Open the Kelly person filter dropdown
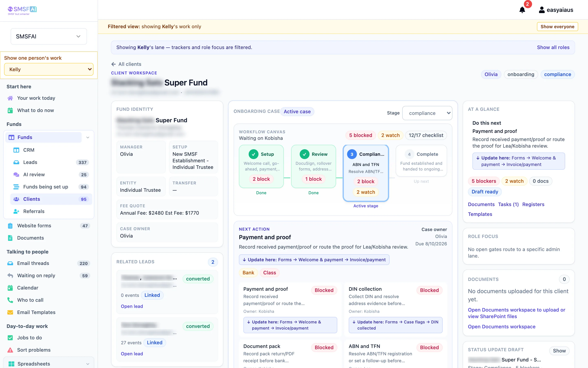Image resolution: width=588 pixels, height=368 pixels. click(x=49, y=69)
